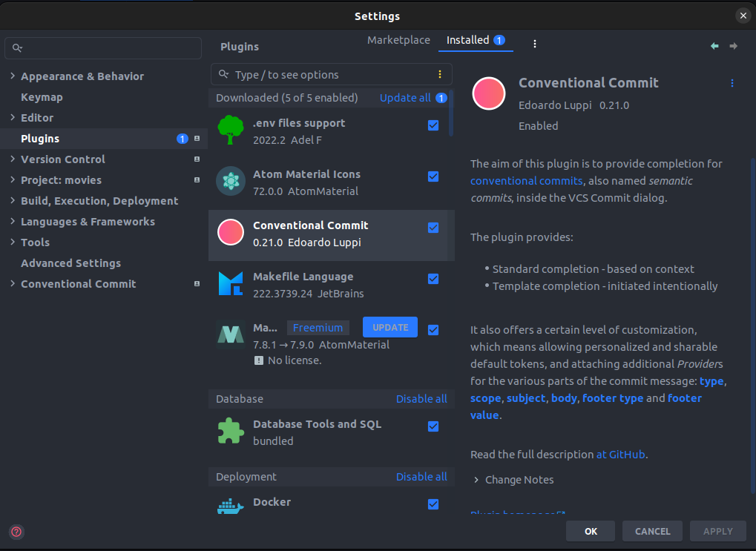Click the Makefile Language plugin logo

click(231, 283)
